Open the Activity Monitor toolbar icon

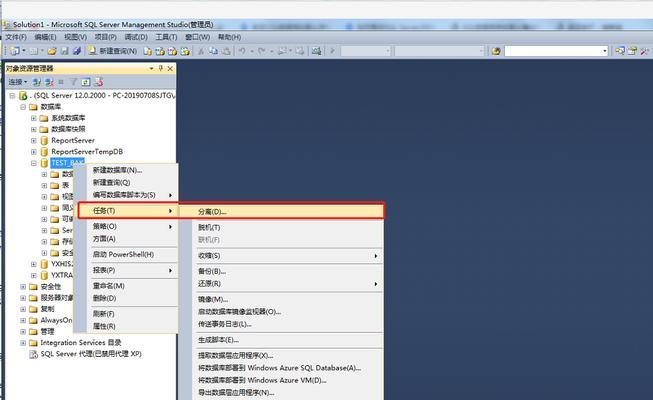tap(317, 51)
